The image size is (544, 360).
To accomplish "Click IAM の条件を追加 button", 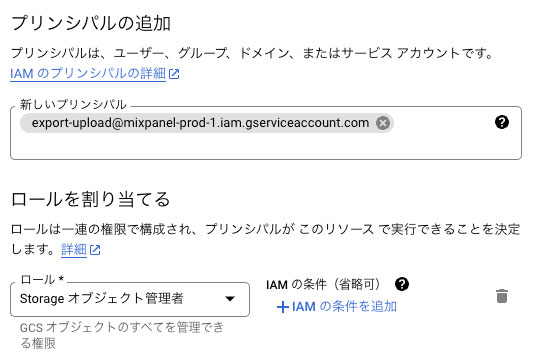I will click(x=337, y=307).
